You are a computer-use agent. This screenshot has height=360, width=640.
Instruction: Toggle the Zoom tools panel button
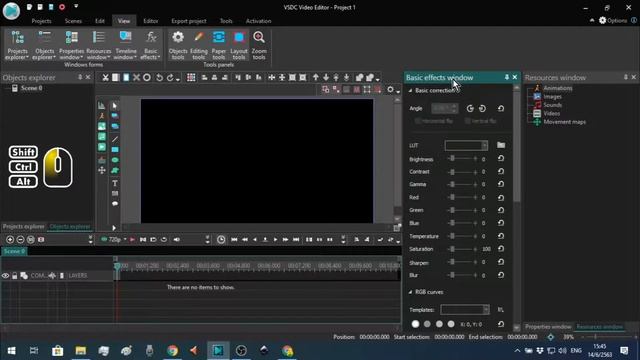(259, 45)
